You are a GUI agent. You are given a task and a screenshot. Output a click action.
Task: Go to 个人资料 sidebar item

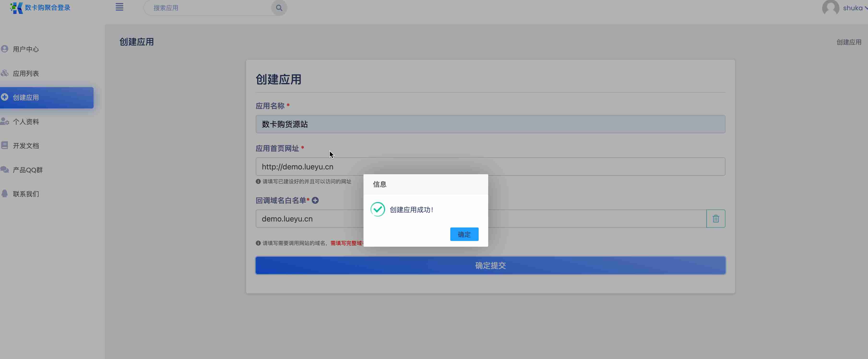tap(26, 122)
